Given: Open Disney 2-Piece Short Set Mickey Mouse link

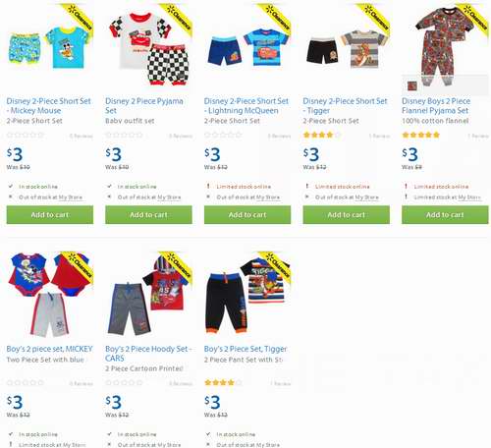Looking at the screenshot, I should click(x=48, y=106).
